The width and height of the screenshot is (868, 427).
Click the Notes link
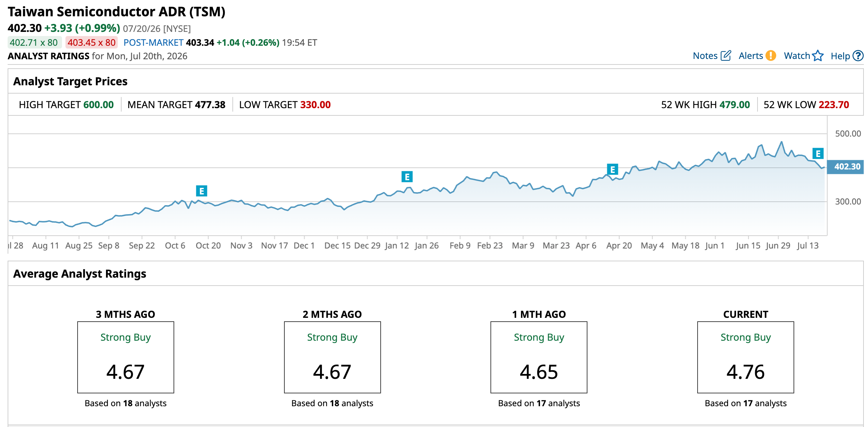tap(705, 56)
